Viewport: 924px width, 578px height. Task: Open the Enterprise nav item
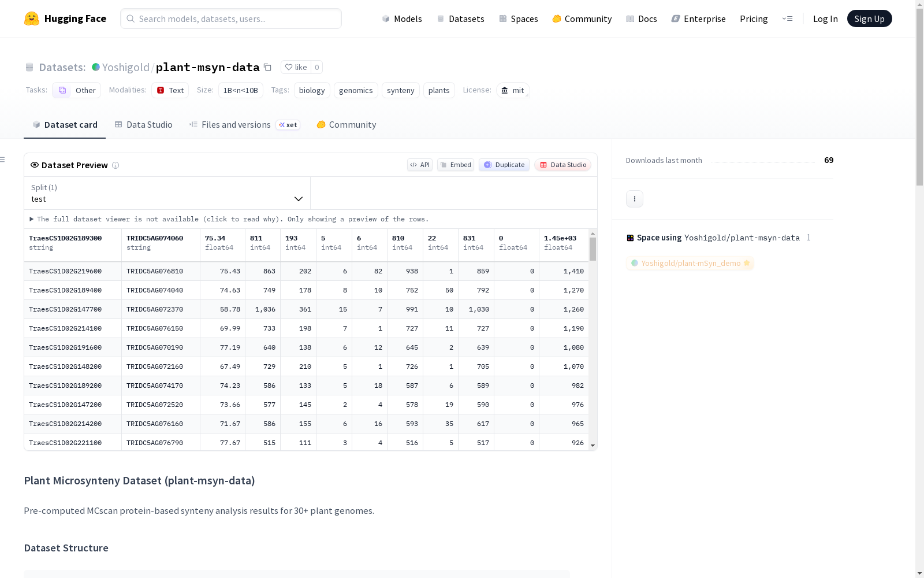(x=699, y=18)
